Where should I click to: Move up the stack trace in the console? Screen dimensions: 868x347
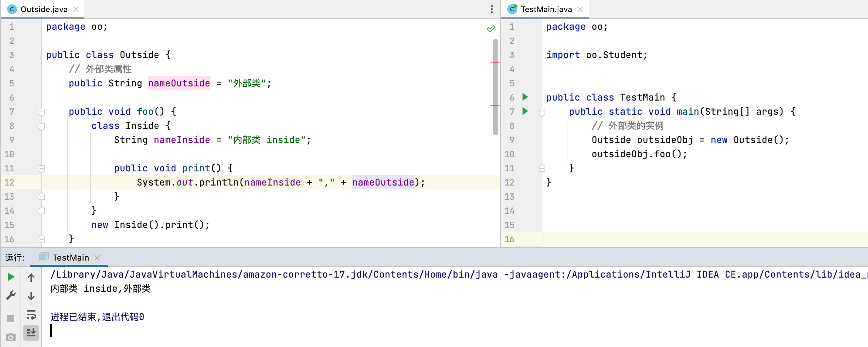coord(31,278)
